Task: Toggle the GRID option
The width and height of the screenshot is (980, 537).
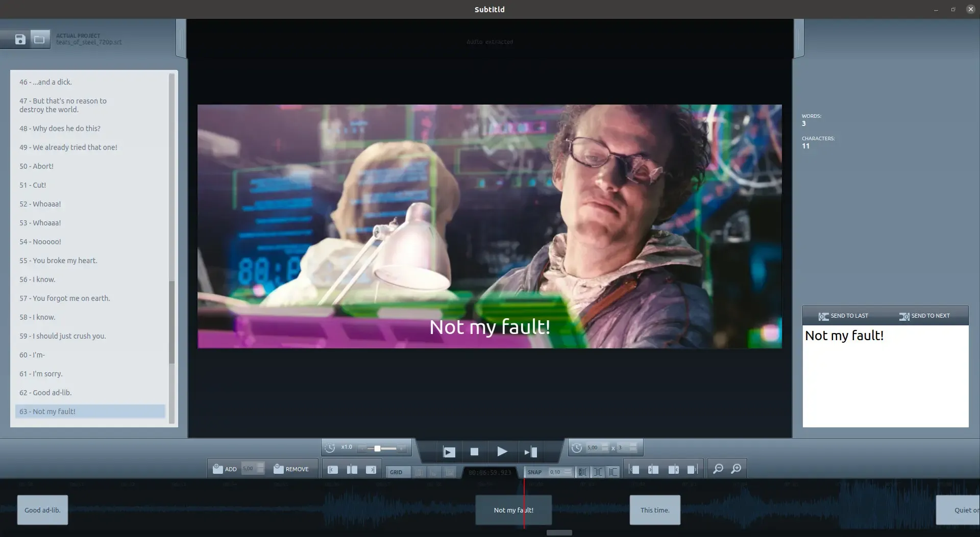Action: pyautogui.click(x=396, y=472)
